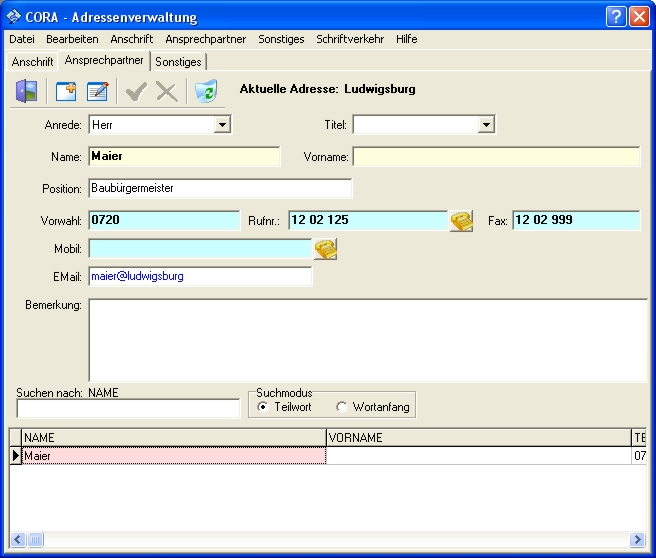Click the Fax field showing 12 02 999
The width and height of the screenshot is (656, 558).
tap(576, 220)
